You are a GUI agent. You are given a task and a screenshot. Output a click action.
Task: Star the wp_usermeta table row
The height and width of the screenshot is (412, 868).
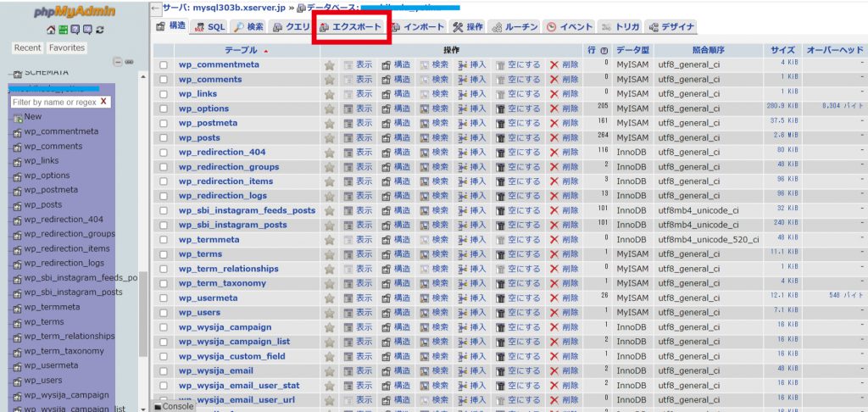330,298
